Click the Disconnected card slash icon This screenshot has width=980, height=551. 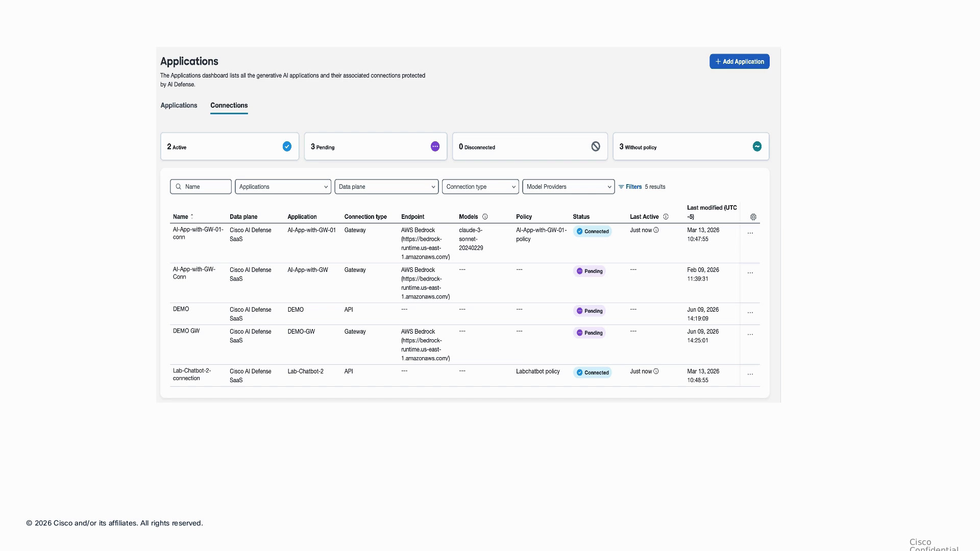click(596, 146)
